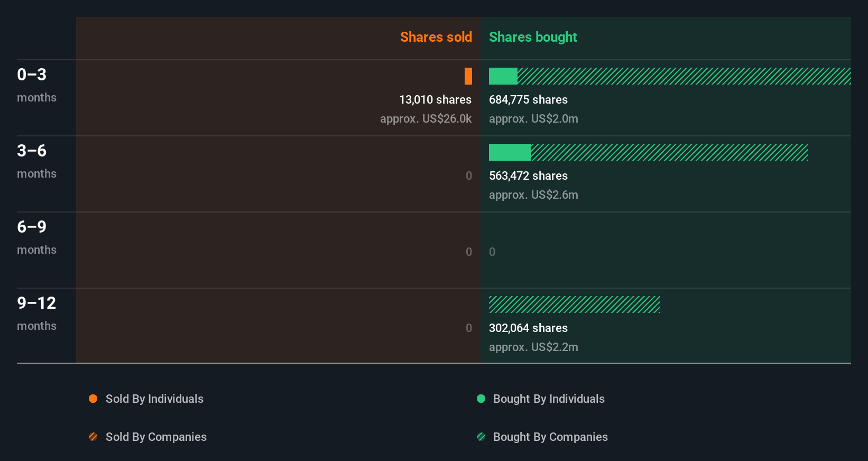
Task: Click sold zero value in 9–12 months row
Action: coord(469,328)
